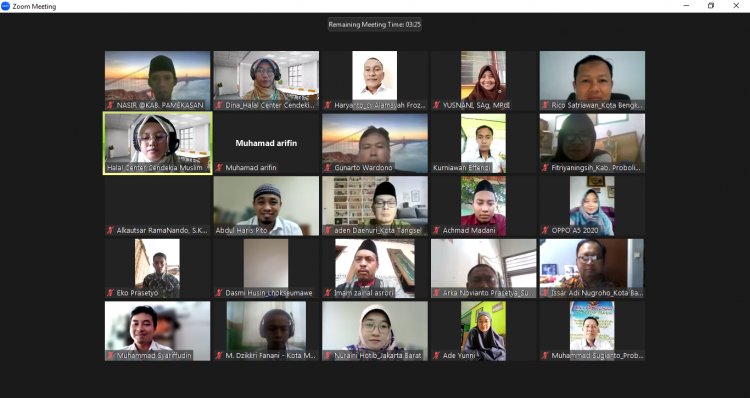Click muted mic icon beside Achmad Madani
Screen dimensions: 750x398
pos(437,231)
